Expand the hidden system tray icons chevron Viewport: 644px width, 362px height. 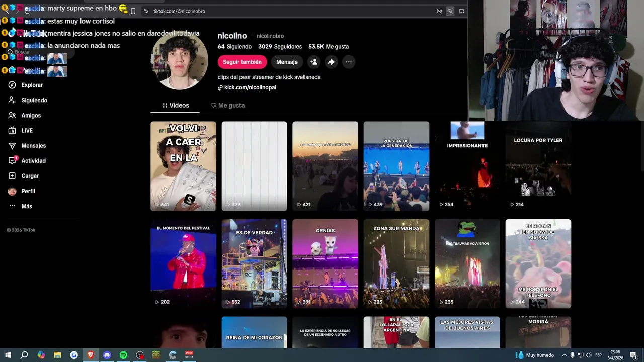pos(564,355)
